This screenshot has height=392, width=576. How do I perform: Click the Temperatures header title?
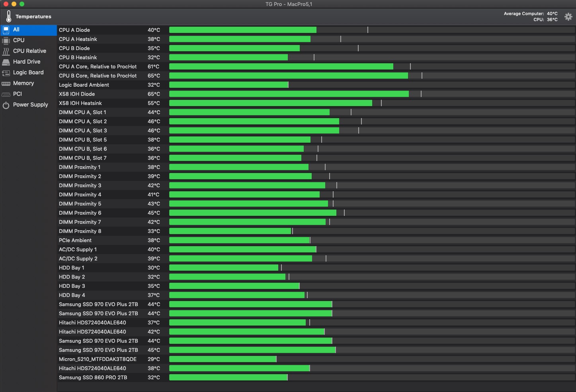(33, 17)
